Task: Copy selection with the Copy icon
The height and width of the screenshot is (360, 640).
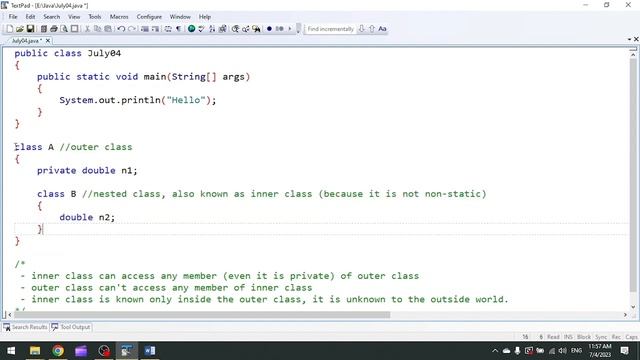Action: pos(97,29)
